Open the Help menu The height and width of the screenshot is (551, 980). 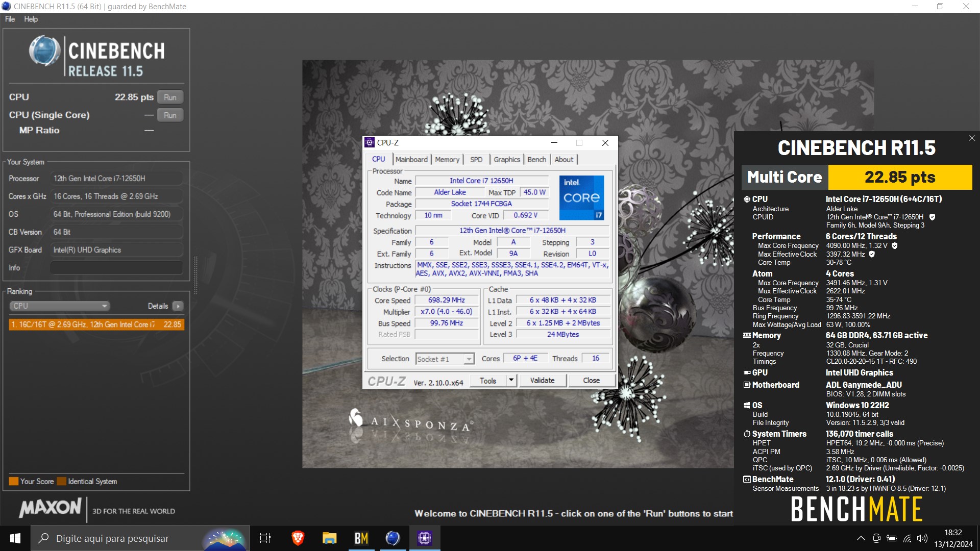click(x=31, y=19)
